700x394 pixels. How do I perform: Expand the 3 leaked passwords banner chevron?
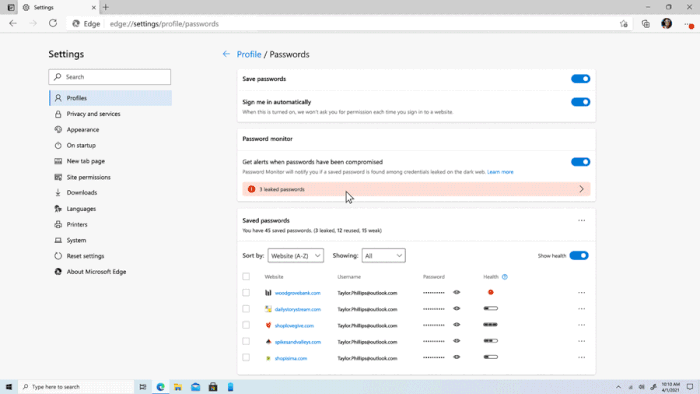click(x=581, y=189)
